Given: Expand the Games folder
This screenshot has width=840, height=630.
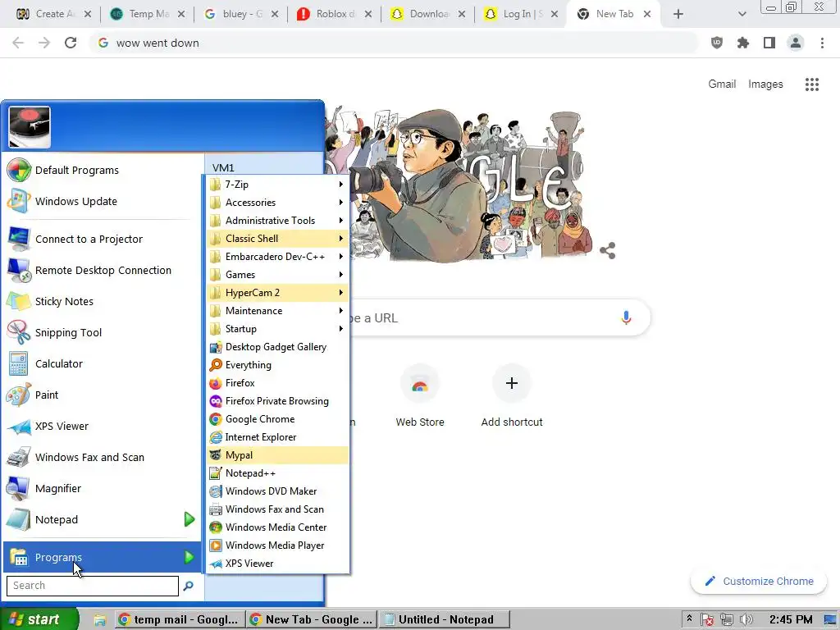Looking at the screenshot, I should [277, 274].
